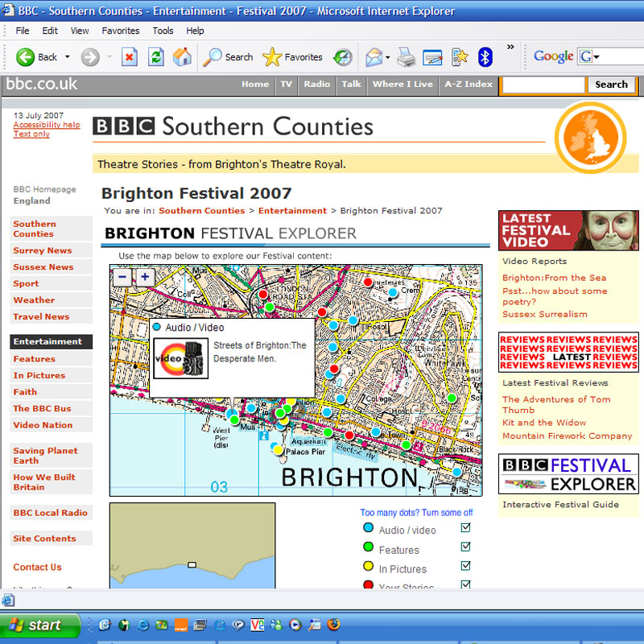The image size is (644, 644).
Task: Disable the In Pictures dots checkbox
Action: 465,567
